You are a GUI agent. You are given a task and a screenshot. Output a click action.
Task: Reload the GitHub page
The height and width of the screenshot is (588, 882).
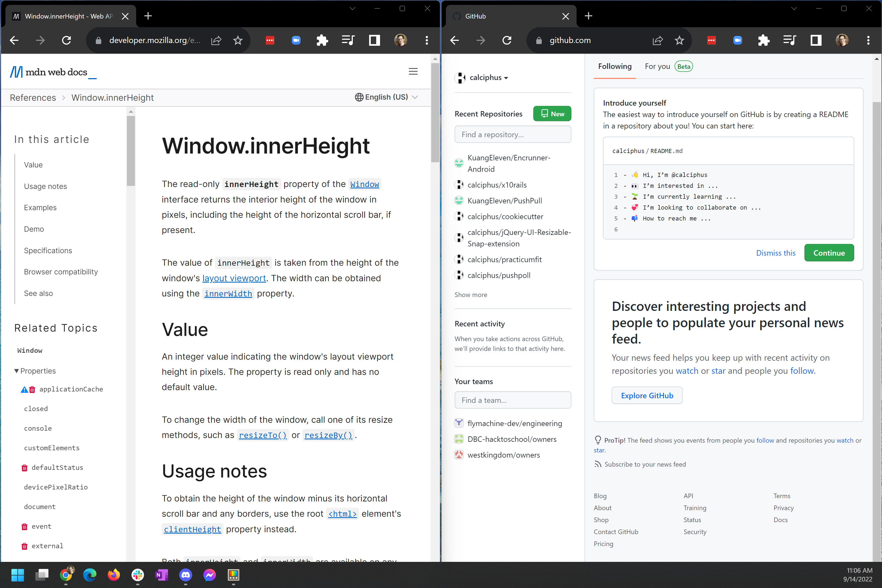507,41
